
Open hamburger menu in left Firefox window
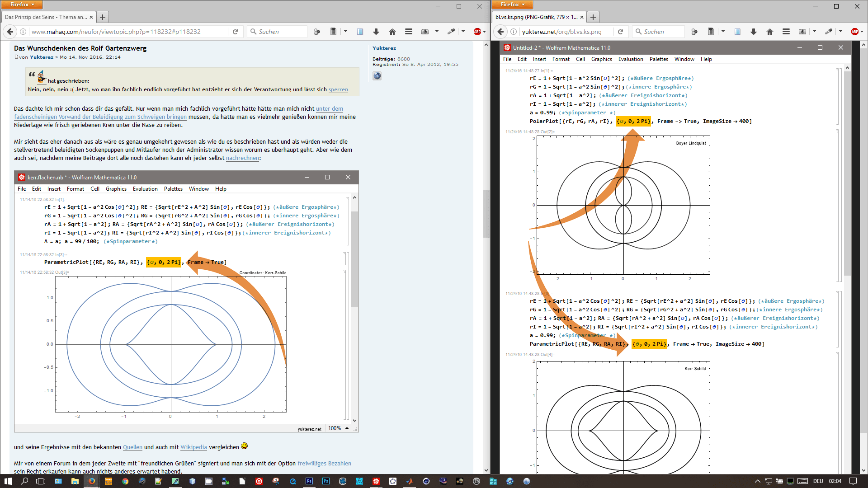(408, 32)
